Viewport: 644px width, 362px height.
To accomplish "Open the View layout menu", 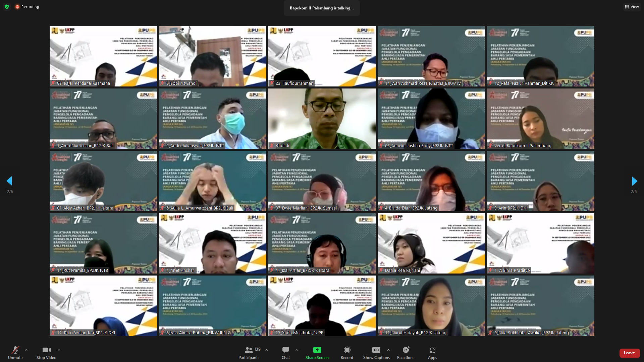I will 632,7.
